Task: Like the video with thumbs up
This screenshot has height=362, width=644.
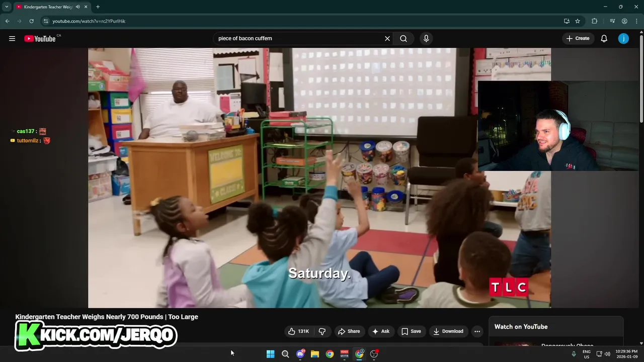Action: click(298, 331)
